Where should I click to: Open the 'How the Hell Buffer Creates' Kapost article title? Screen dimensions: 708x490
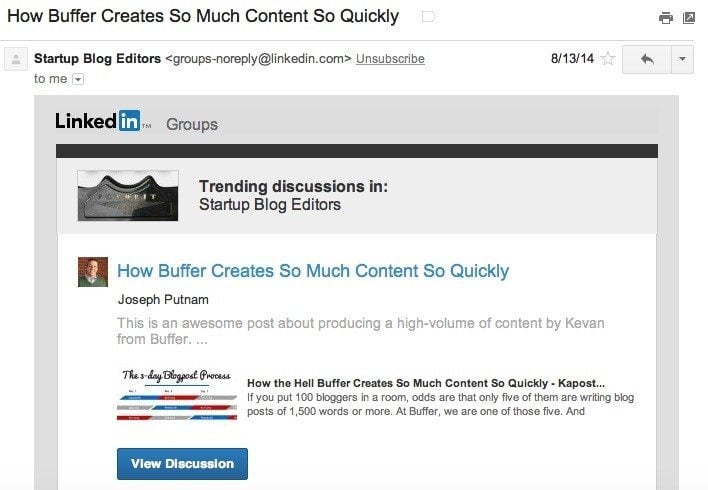coord(426,383)
